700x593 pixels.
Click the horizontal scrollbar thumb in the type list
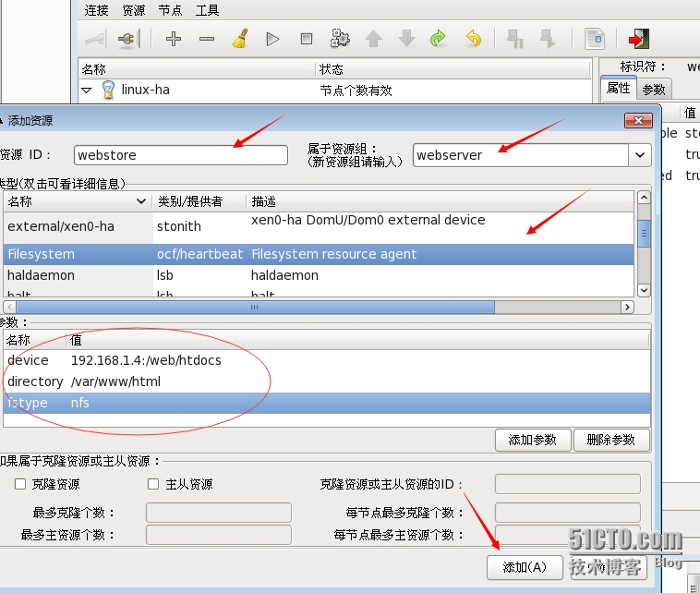256,307
